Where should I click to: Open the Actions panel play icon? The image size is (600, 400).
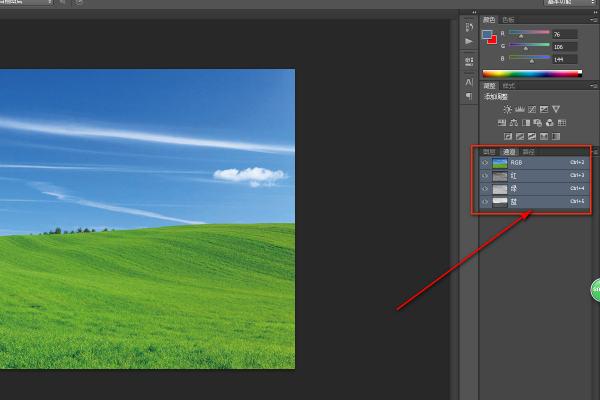click(469, 41)
